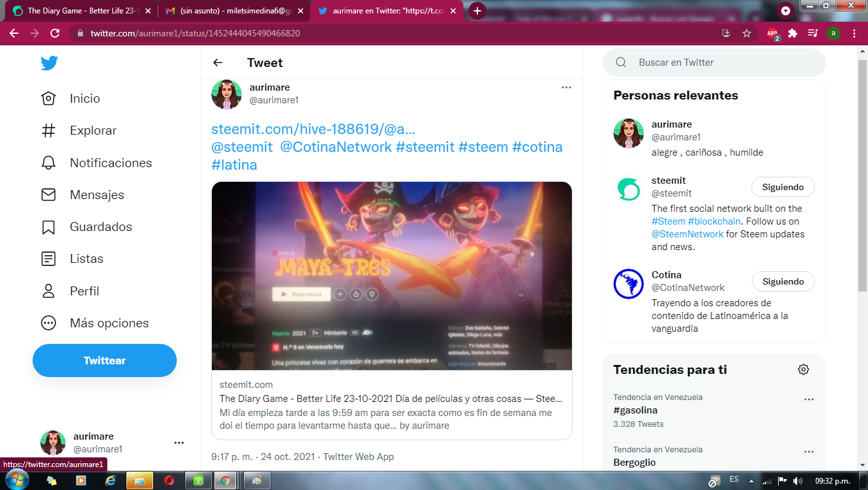Switch to Gmail (sin asunto) tab
The image size is (868, 490).
(x=234, y=11)
